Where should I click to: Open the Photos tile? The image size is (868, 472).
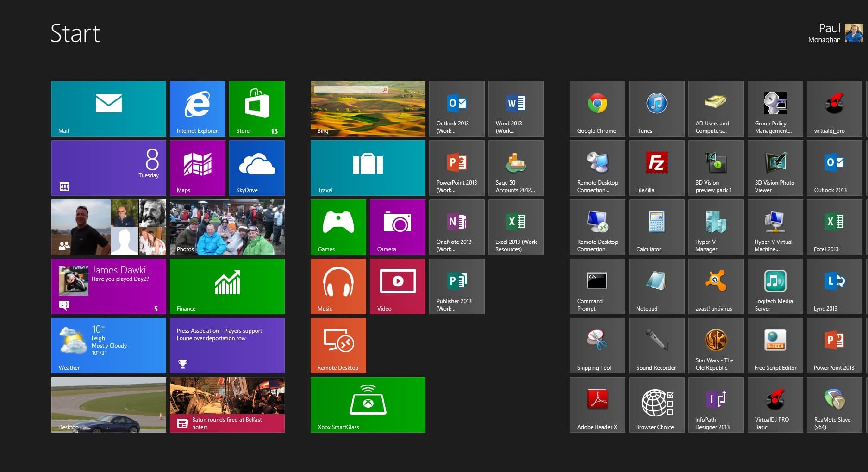(x=227, y=227)
